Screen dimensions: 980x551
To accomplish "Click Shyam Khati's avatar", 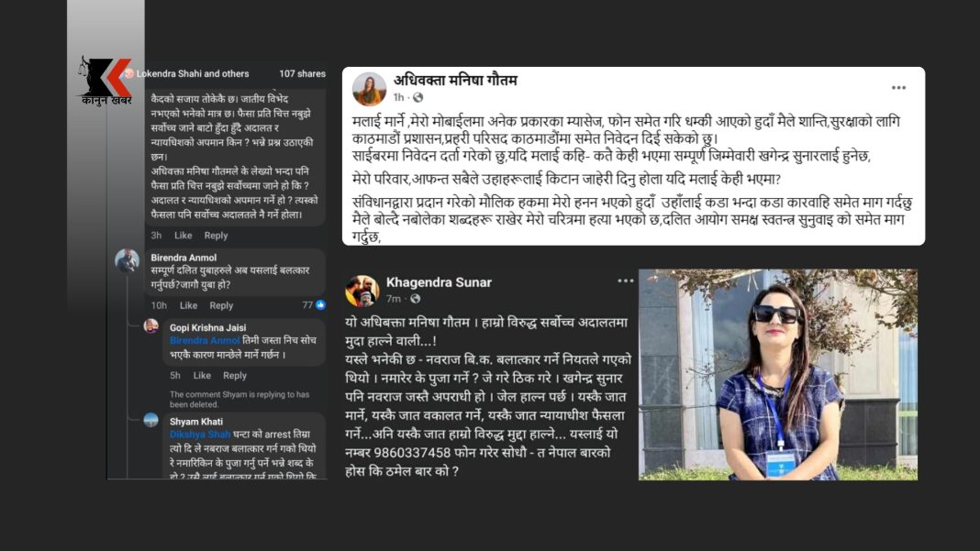I will pyautogui.click(x=151, y=420).
